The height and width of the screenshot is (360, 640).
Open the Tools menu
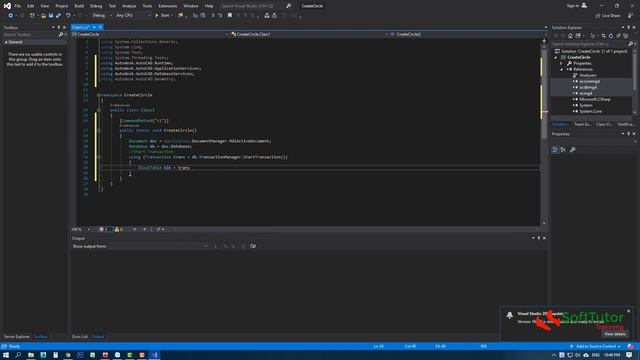tap(147, 6)
